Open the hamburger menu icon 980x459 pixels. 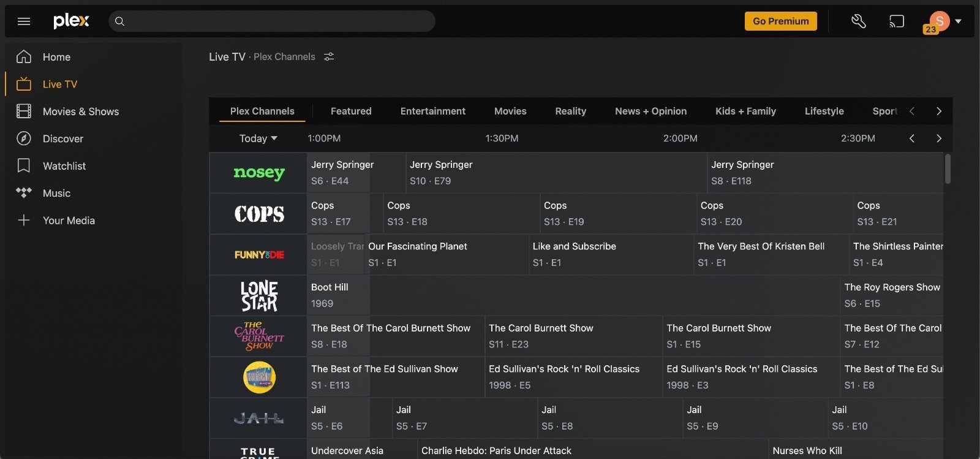tap(24, 21)
